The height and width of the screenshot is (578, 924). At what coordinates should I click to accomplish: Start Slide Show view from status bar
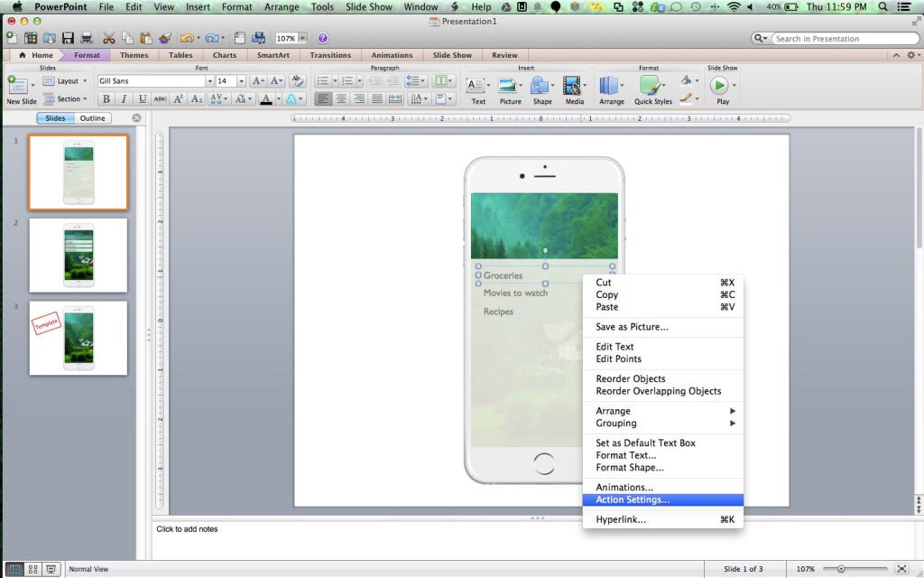(x=51, y=569)
